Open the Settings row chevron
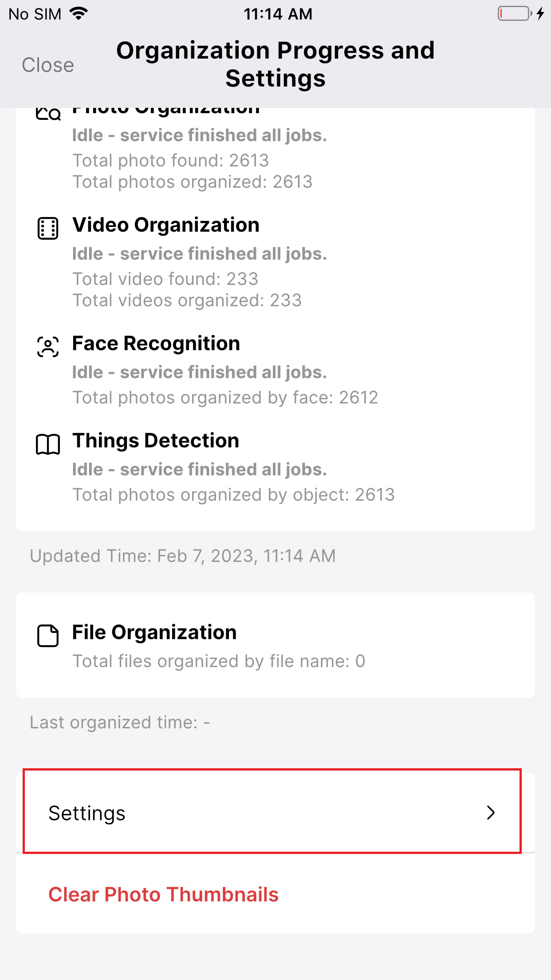 click(x=491, y=812)
